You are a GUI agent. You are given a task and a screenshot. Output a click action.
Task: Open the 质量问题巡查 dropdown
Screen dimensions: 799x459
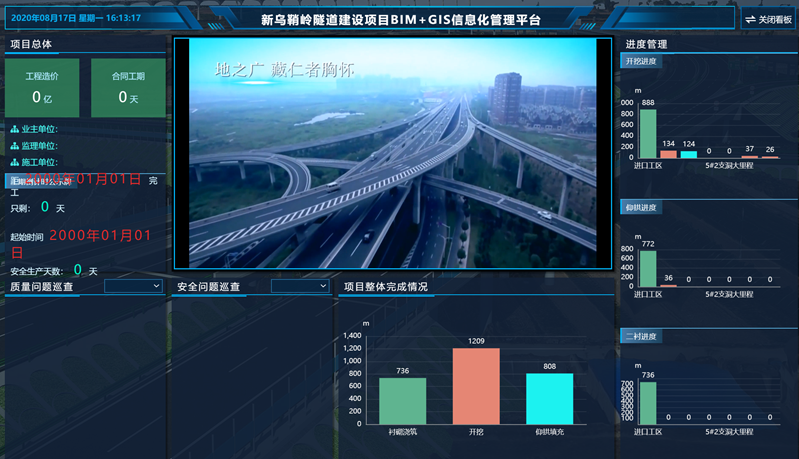pos(133,286)
